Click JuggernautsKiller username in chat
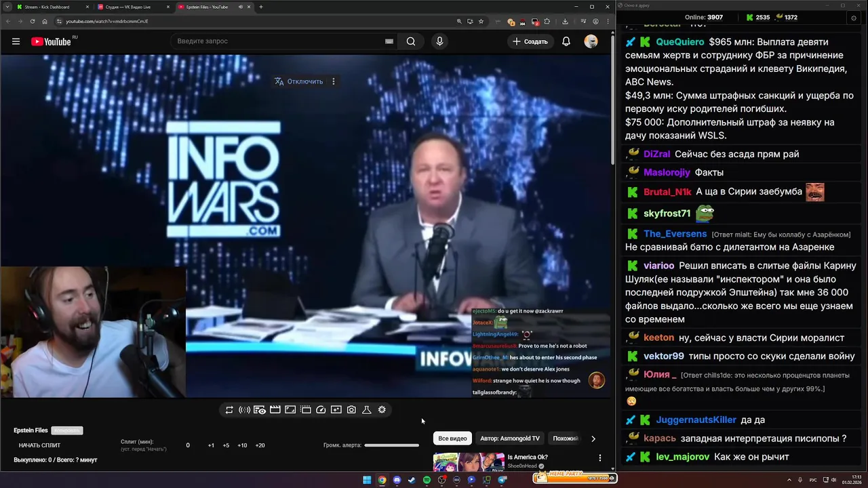 696,420
